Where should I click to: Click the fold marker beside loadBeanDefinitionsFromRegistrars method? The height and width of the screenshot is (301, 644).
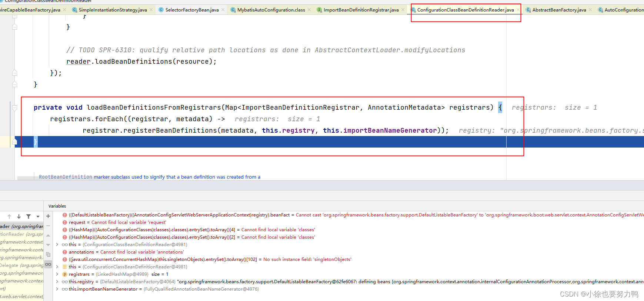[15, 108]
